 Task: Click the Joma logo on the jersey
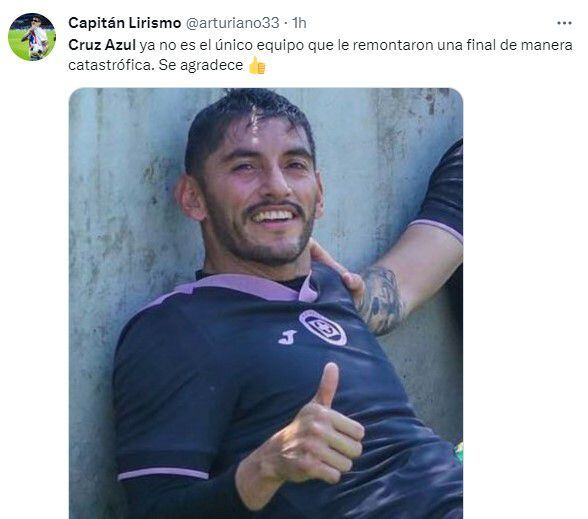coord(287,337)
